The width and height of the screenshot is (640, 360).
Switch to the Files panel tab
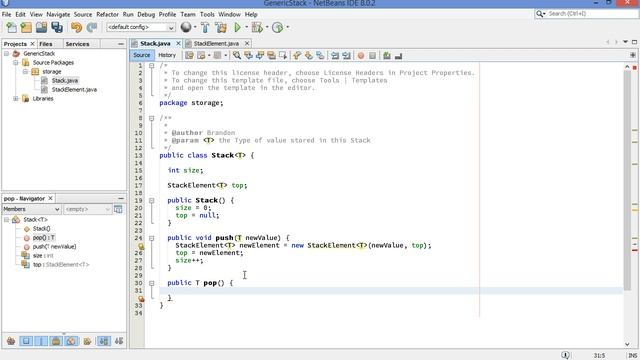click(46, 44)
